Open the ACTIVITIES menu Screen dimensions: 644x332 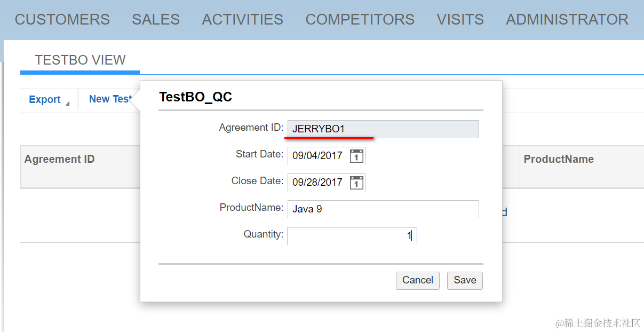243,20
